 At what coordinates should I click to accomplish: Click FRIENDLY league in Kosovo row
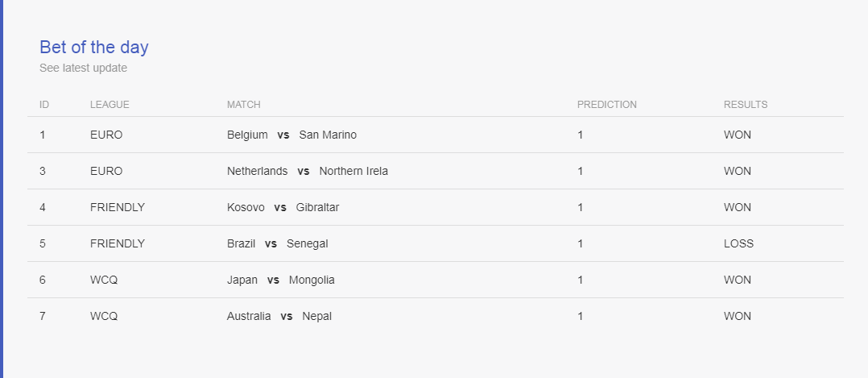(x=118, y=207)
